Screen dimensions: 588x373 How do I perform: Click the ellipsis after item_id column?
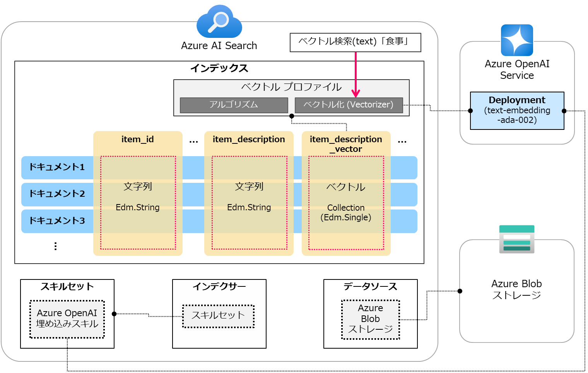193,142
